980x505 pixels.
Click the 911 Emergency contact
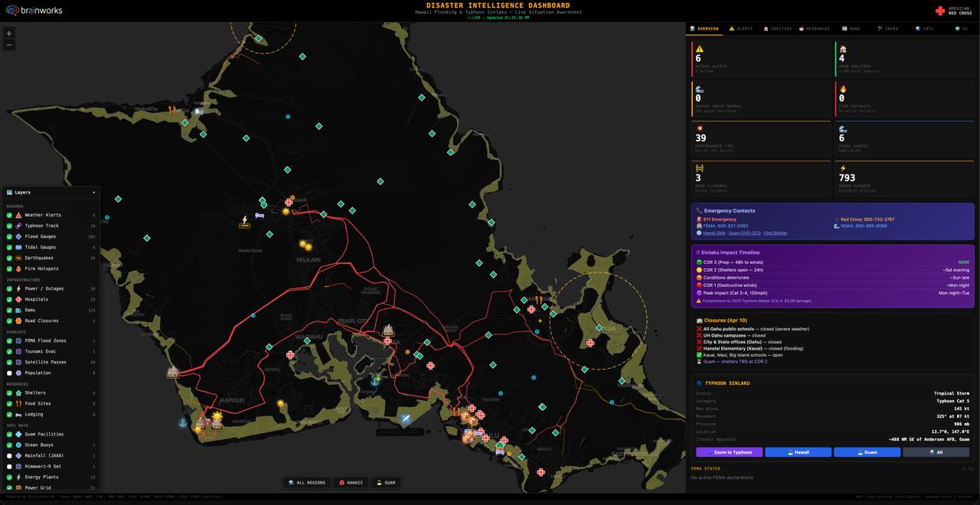(x=716, y=220)
